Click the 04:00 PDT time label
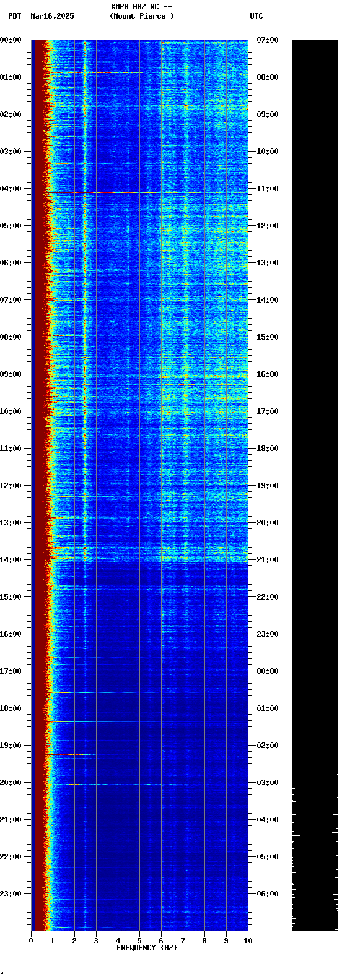 tap(11, 189)
